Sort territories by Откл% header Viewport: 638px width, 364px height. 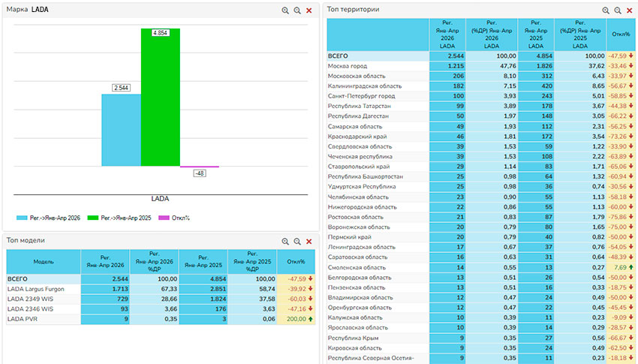point(621,35)
